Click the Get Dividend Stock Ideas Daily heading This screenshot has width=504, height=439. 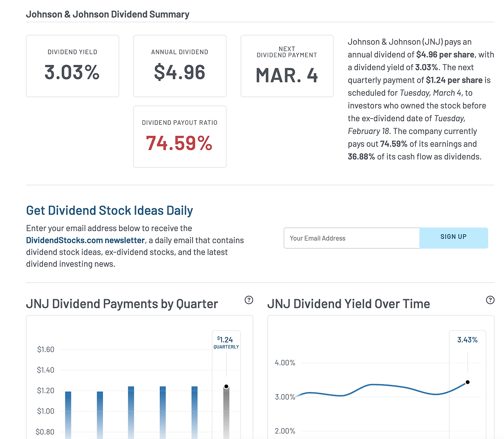(109, 211)
